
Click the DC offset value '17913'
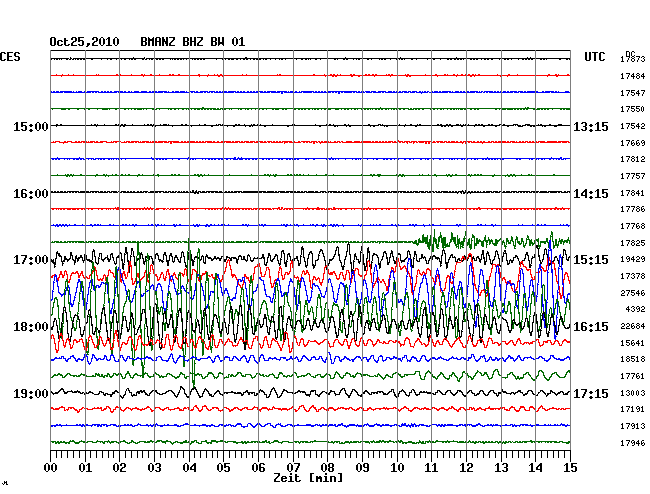[x=633, y=426]
